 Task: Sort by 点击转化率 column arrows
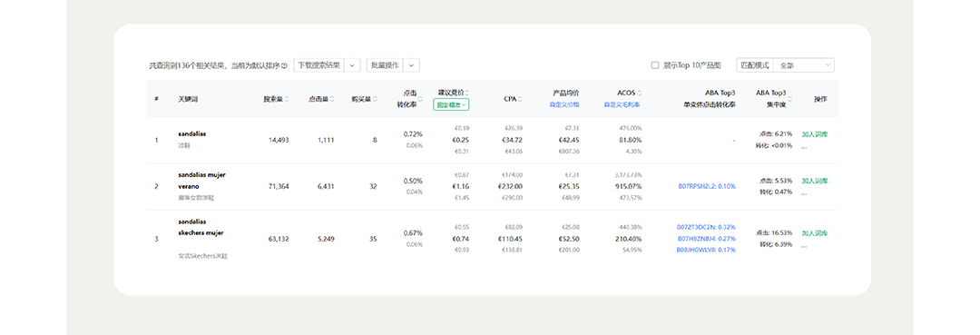click(422, 99)
